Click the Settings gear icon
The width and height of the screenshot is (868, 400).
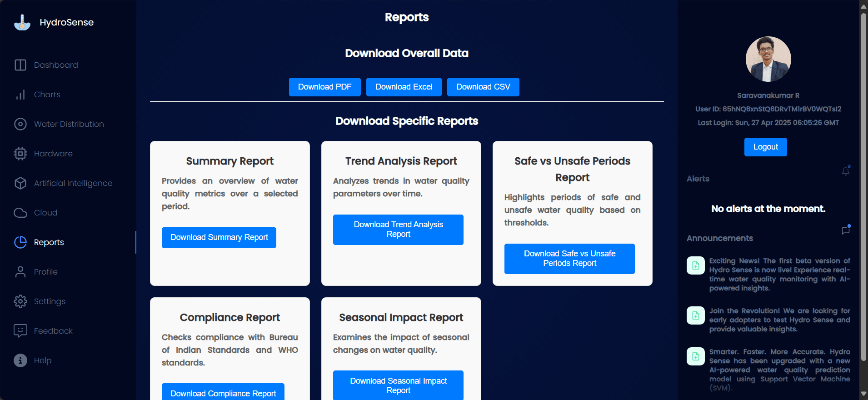20,301
